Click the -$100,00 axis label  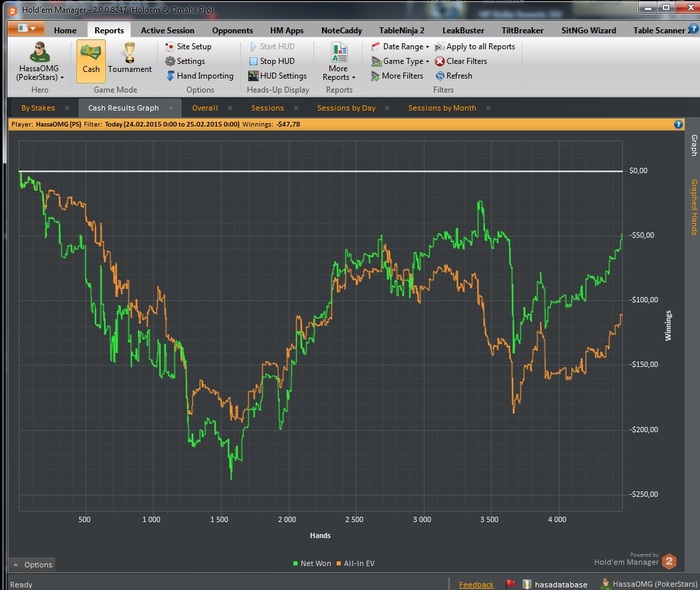point(643,300)
